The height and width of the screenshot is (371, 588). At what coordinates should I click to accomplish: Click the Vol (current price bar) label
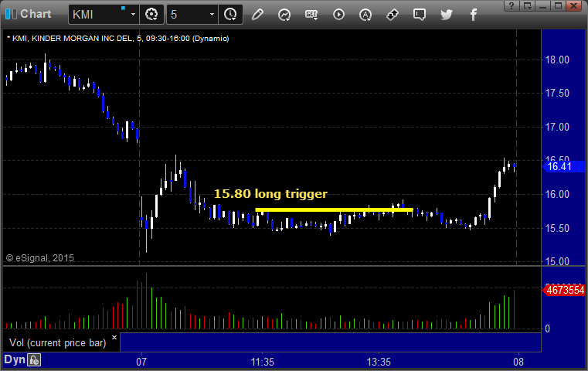coord(58,343)
